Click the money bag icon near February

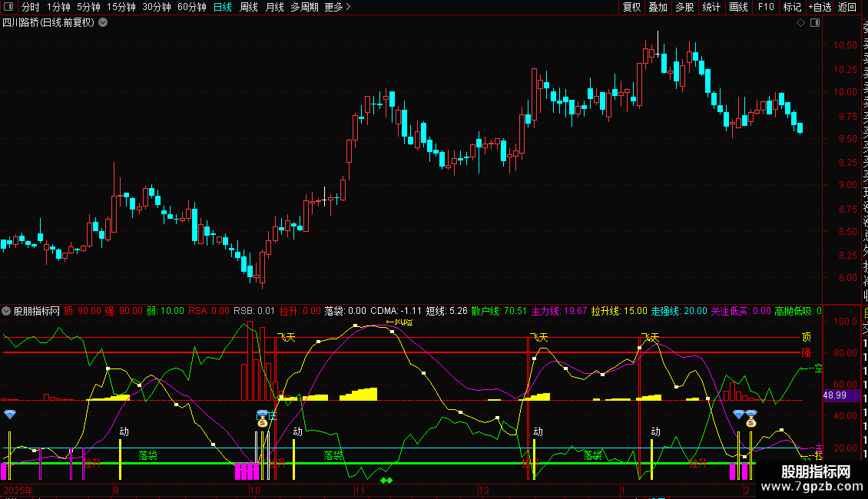(750, 421)
